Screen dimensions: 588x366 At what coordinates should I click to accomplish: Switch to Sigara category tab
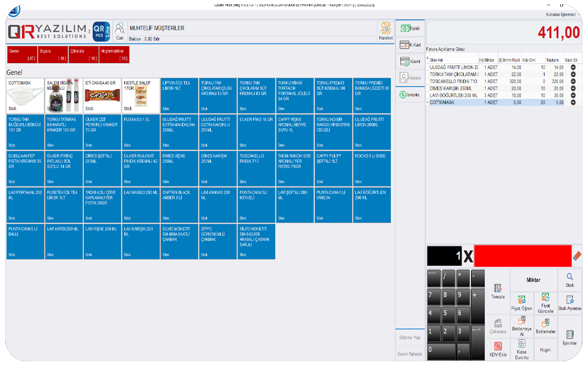(53, 55)
